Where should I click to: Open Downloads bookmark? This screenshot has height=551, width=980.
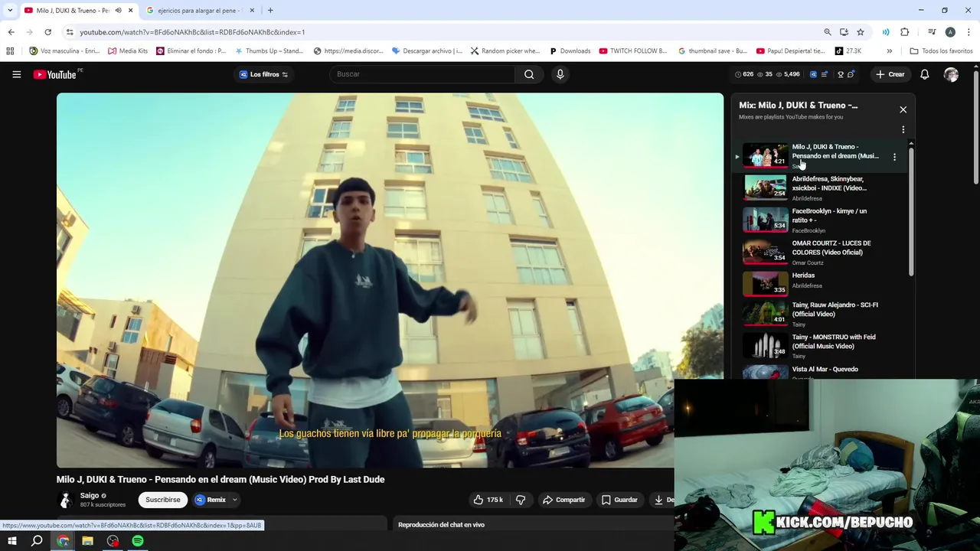click(570, 51)
